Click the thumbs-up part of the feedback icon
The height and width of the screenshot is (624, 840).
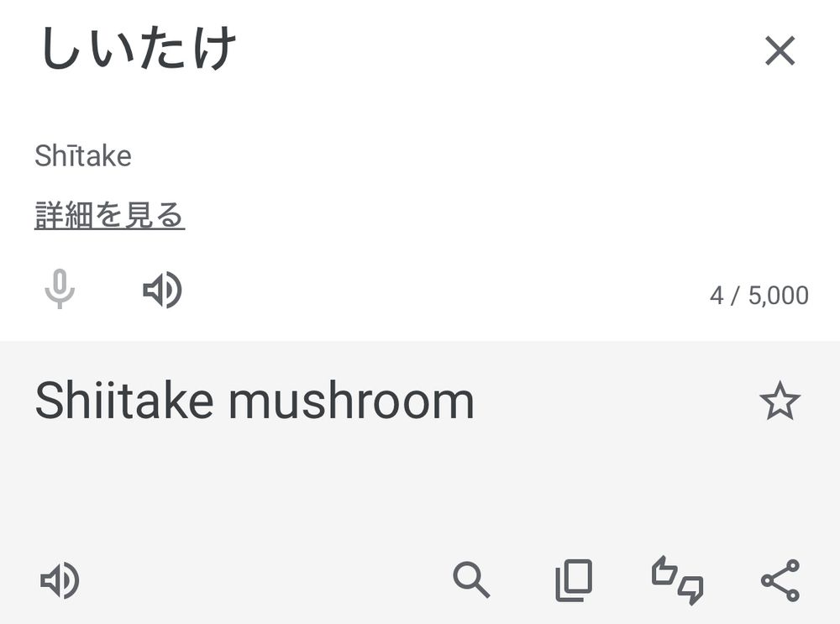coord(665,572)
